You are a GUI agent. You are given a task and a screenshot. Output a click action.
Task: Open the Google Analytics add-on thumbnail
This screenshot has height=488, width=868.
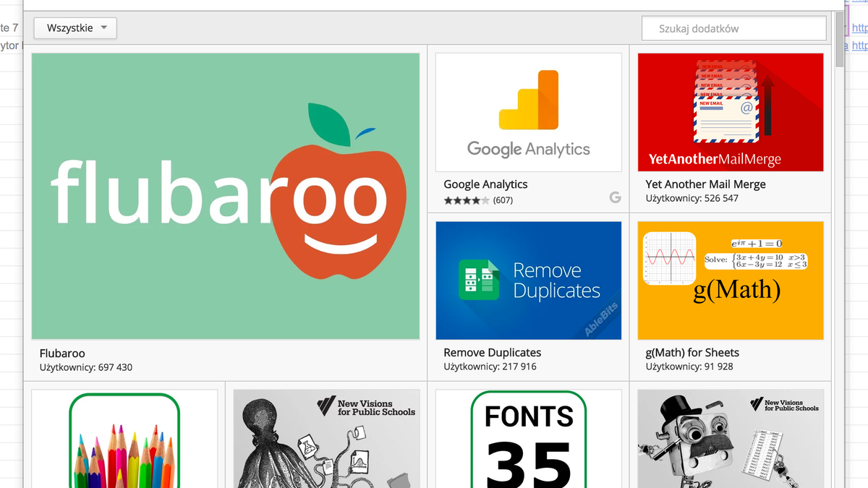[529, 112]
